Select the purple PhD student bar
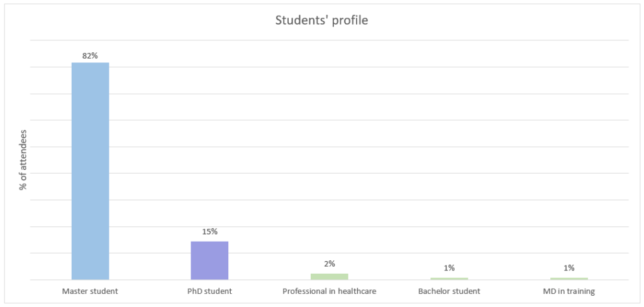The width and height of the screenshot is (644, 307). point(209,260)
